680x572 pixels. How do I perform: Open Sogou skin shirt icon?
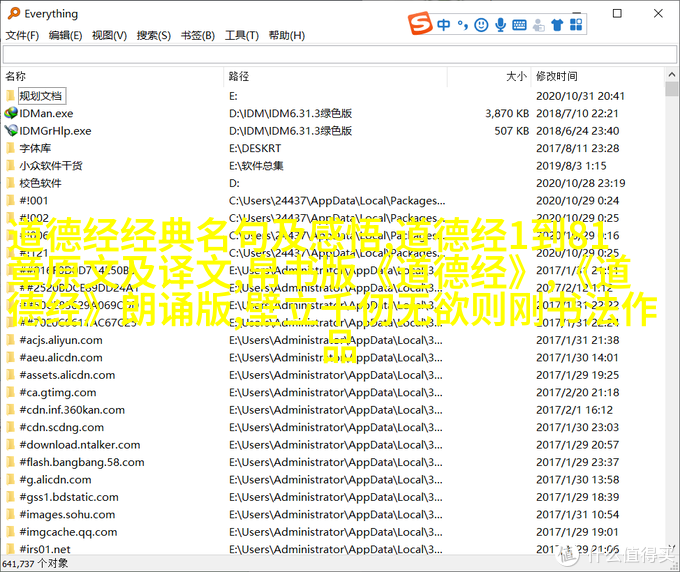[557, 25]
